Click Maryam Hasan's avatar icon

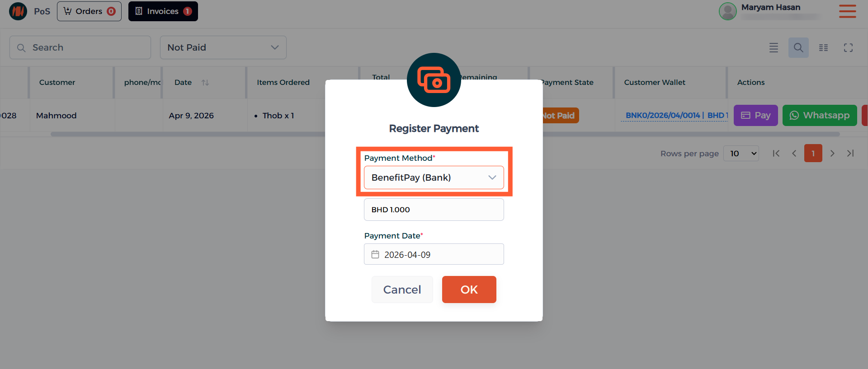point(728,11)
